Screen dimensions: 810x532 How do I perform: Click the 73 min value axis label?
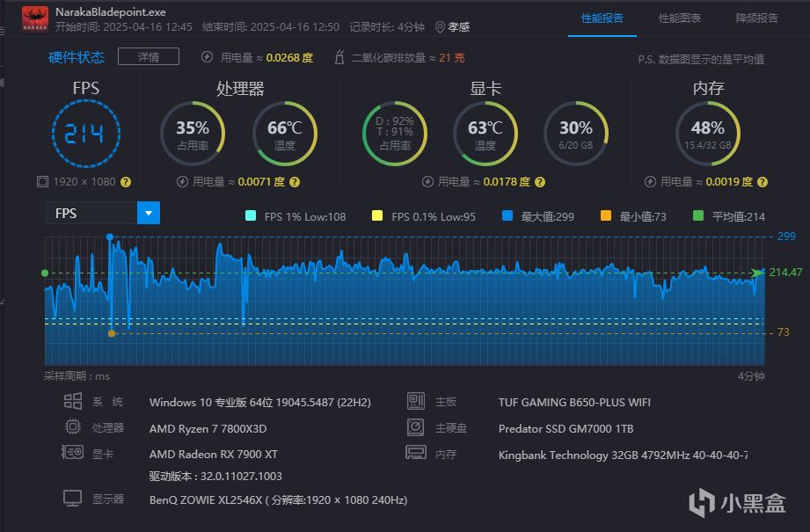click(783, 332)
